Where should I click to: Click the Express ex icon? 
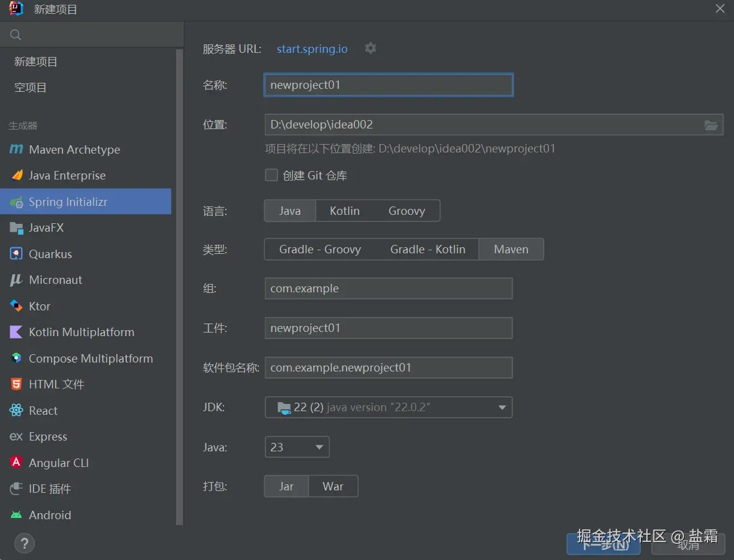click(x=16, y=436)
